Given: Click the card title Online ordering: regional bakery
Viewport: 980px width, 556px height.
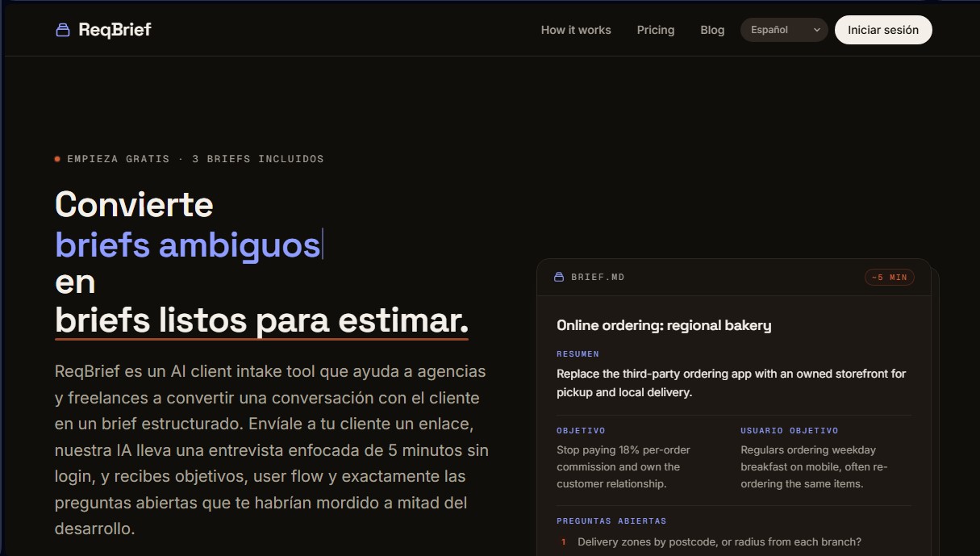Looking at the screenshot, I should 664,325.
